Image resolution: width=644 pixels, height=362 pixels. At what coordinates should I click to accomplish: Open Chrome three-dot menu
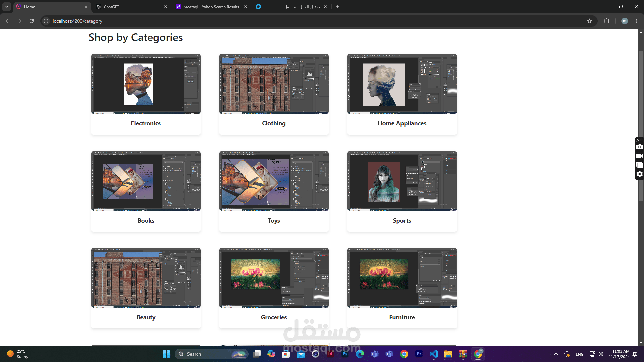coord(637,21)
